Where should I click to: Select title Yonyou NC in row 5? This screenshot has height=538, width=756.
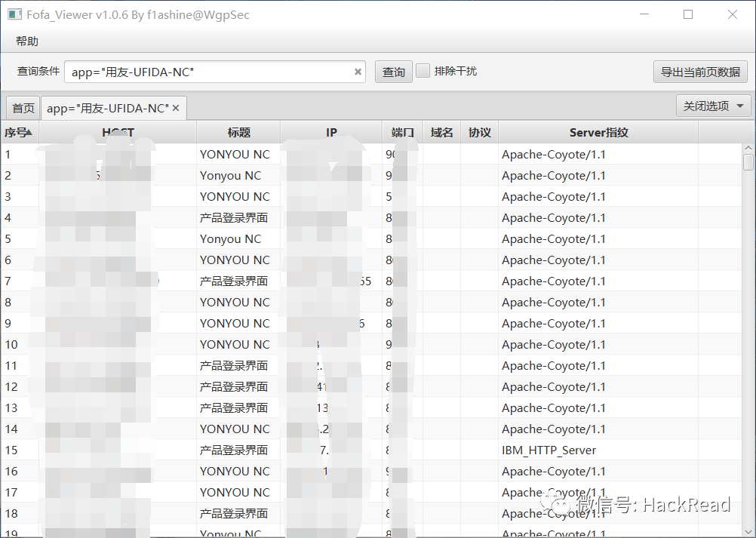click(230, 239)
